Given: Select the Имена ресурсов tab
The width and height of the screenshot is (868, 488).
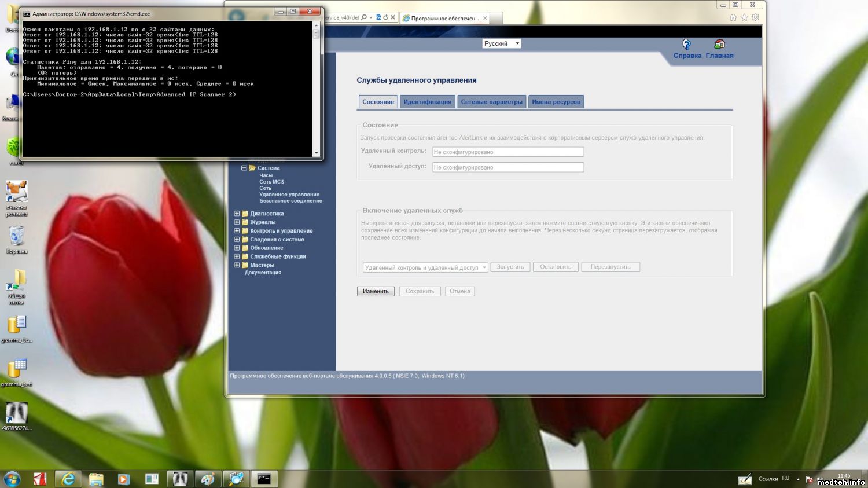Looking at the screenshot, I should click(x=556, y=102).
